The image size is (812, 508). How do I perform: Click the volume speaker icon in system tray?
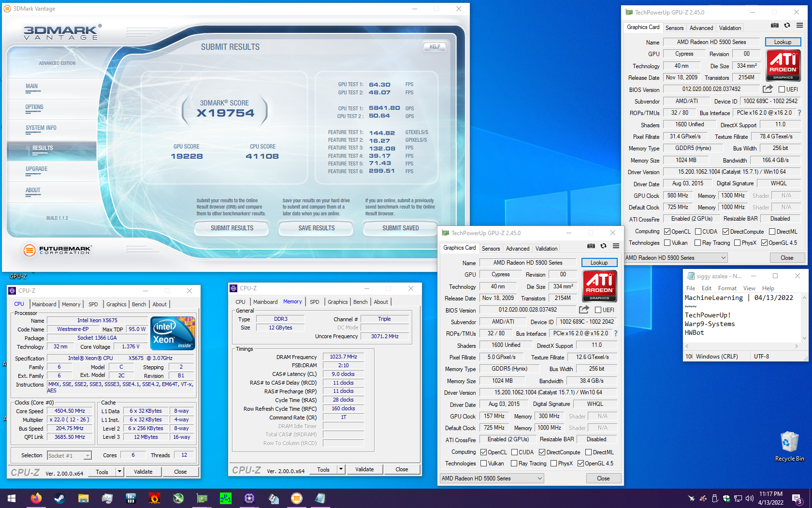[x=750, y=498]
